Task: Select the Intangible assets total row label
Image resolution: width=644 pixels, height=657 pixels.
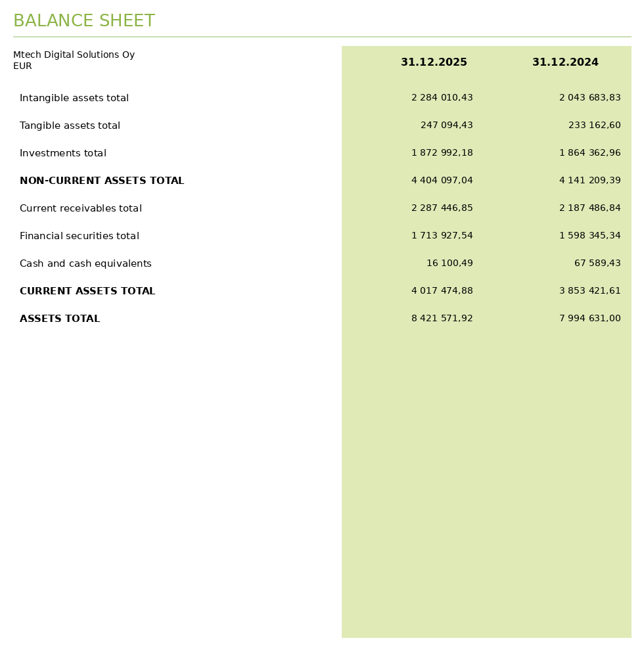Action: click(74, 98)
